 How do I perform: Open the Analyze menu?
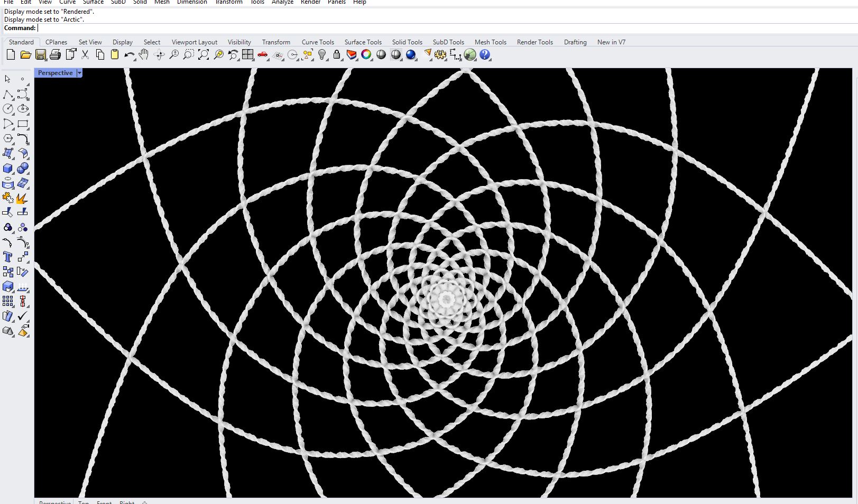282,2
